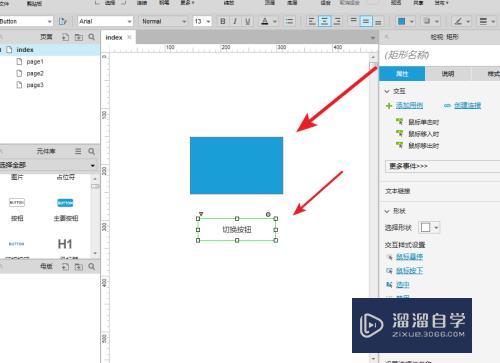Image resolution: width=500 pixels, height=363 pixels.
Task: Toggle underline formatting
Action: [247, 21]
